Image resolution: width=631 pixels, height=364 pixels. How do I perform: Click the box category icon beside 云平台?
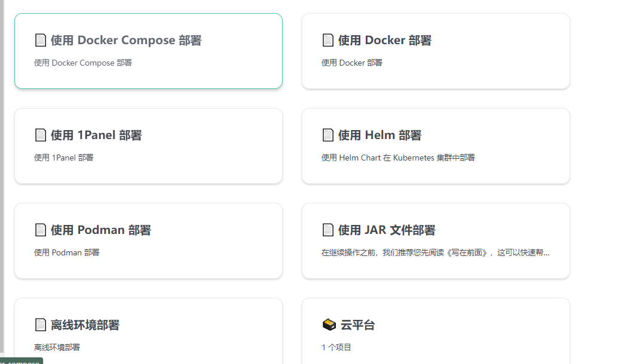[329, 325]
